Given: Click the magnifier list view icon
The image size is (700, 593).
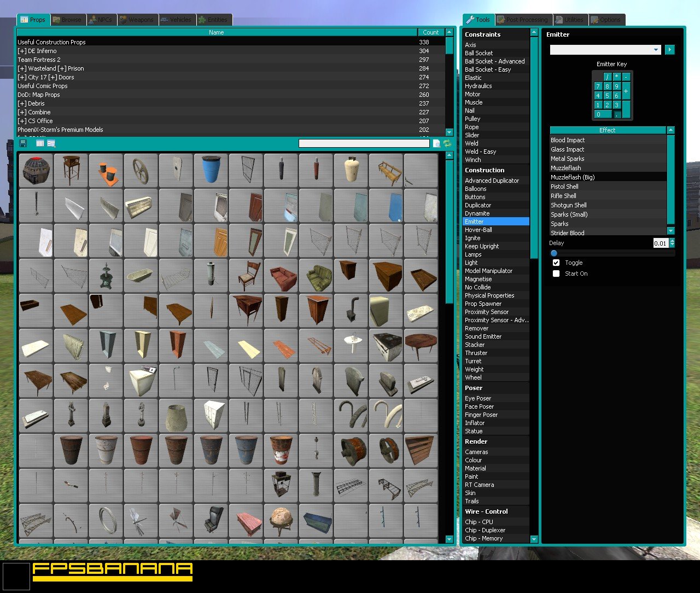Looking at the screenshot, I should (51, 143).
